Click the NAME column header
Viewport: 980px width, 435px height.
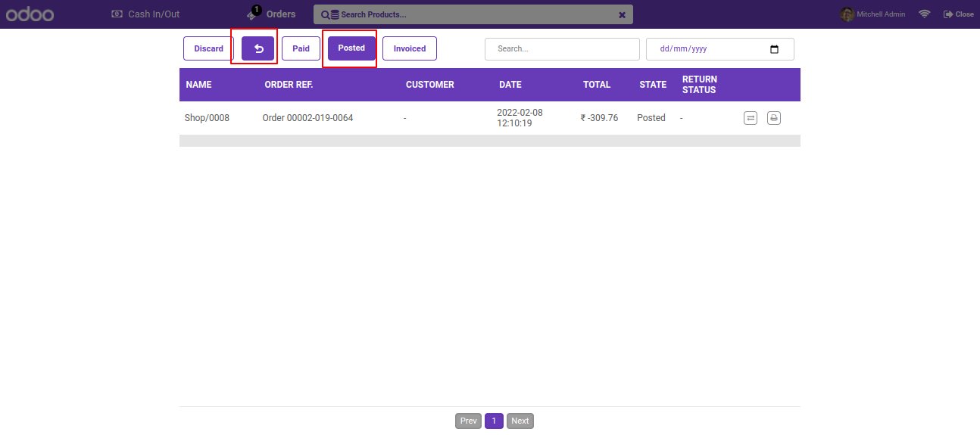[198, 85]
